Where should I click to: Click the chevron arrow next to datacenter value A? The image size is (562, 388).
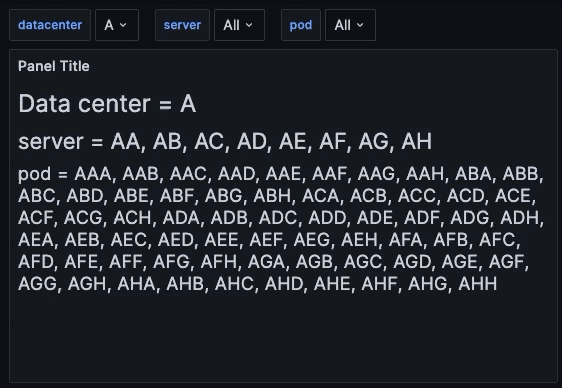[123, 25]
